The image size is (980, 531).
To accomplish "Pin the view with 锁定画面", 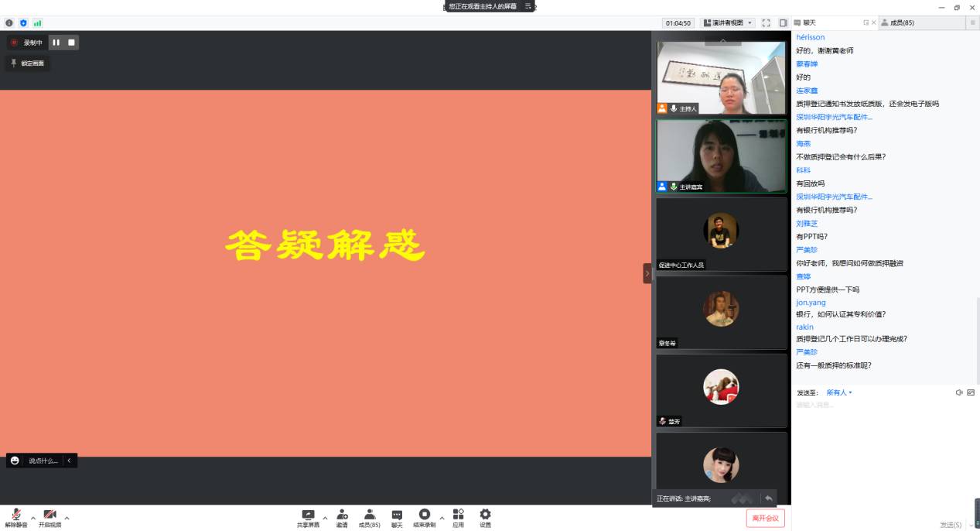I will [x=28, y=63].
